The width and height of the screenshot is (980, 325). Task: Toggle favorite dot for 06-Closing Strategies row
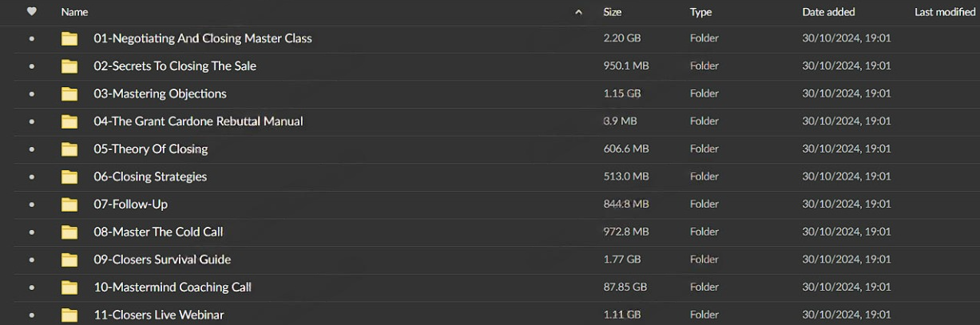click(x=31, y=177)
